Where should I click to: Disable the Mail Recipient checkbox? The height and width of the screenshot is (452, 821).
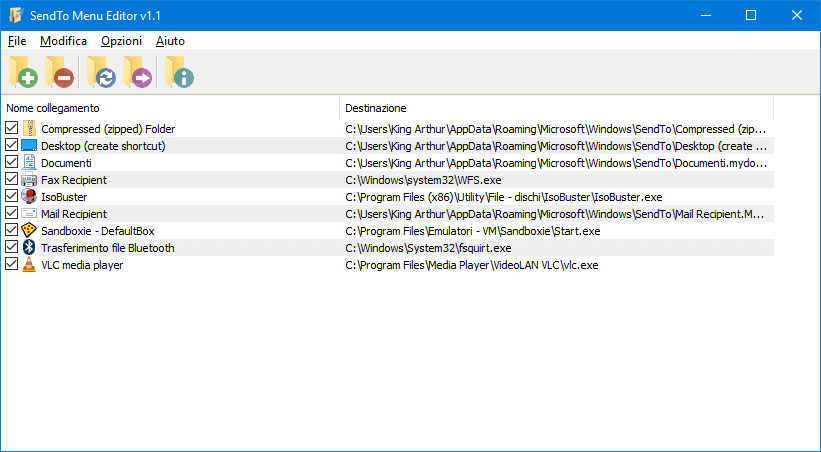point(11,214)
